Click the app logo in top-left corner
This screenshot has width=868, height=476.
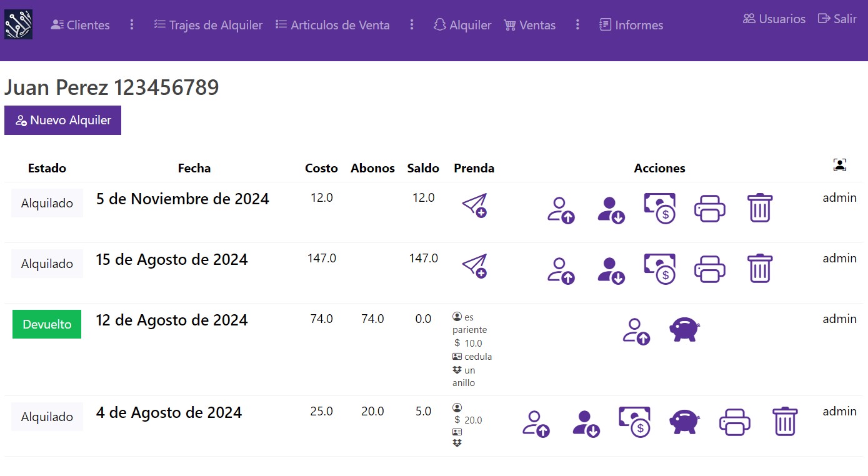pos(18,24)
